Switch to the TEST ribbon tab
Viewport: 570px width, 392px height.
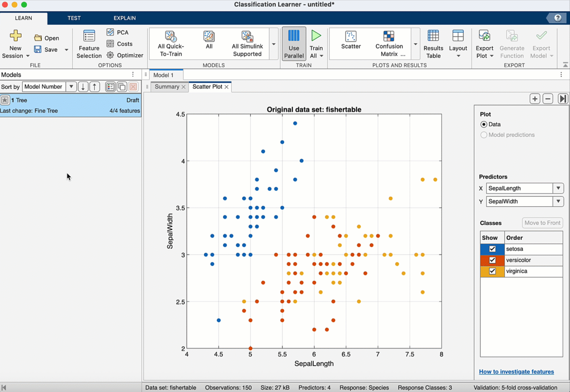pyautogui.click(x=74, y=18)
